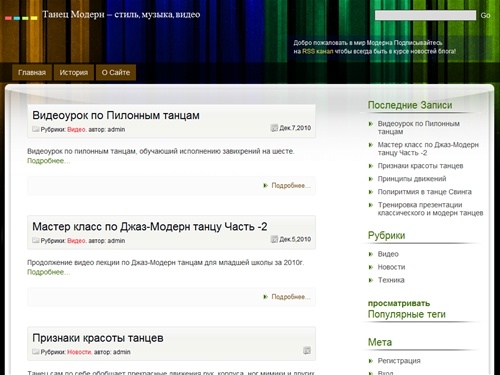Click Новости category of Признаки красоты post
The height and width of the screenshot is (375, 500).
coord(79,352)
